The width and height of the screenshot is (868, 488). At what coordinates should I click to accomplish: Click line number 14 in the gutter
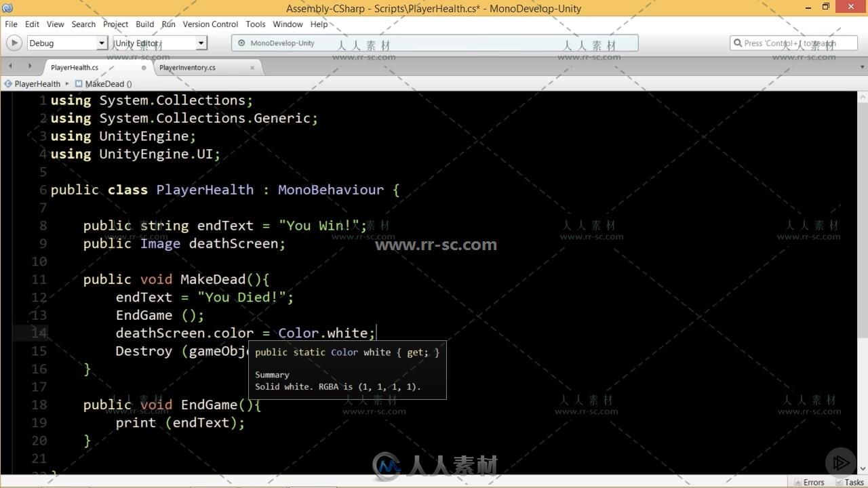click(x=39, y=333)
